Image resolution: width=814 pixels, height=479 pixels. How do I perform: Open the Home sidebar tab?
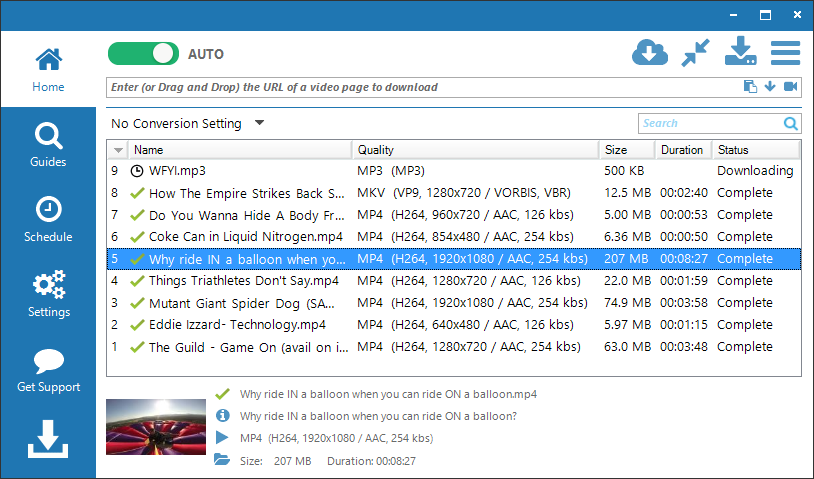(x=48, y=70)
